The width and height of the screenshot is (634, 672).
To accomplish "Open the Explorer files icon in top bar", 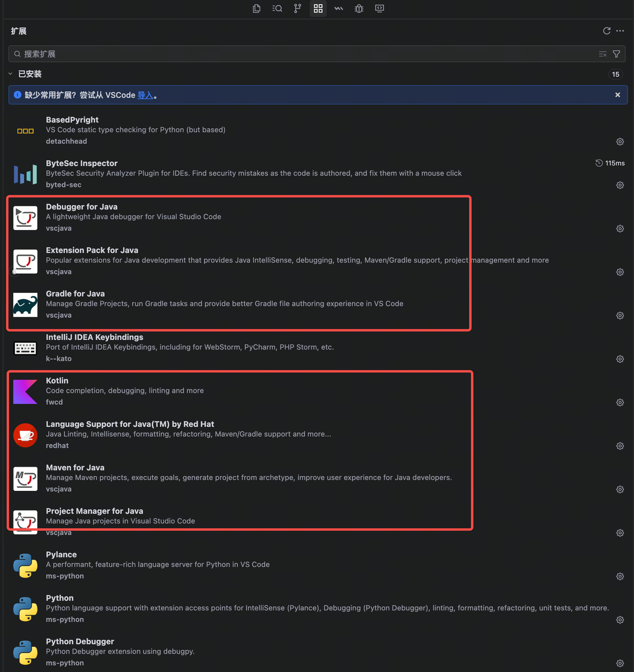I will tap(256, 8).
